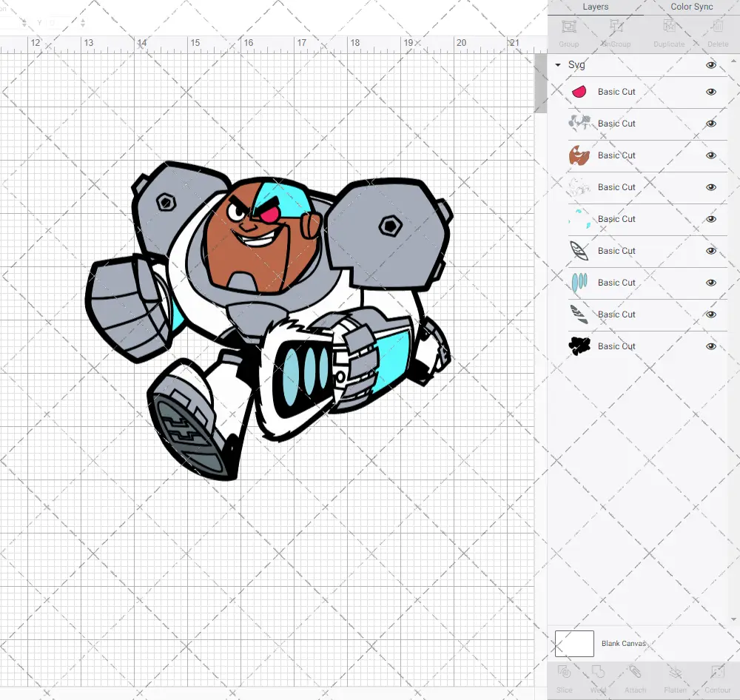740x700 pixels.
Task: Click 'Basic Cut' text beside brown face thumbnail
Action: tap(616, 155)
